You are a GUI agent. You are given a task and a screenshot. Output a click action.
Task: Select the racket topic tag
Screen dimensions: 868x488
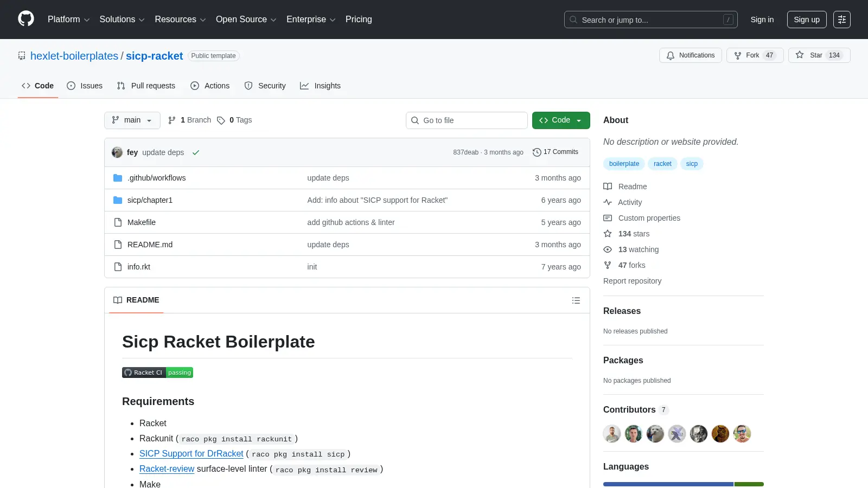click(x=662, y=164)
